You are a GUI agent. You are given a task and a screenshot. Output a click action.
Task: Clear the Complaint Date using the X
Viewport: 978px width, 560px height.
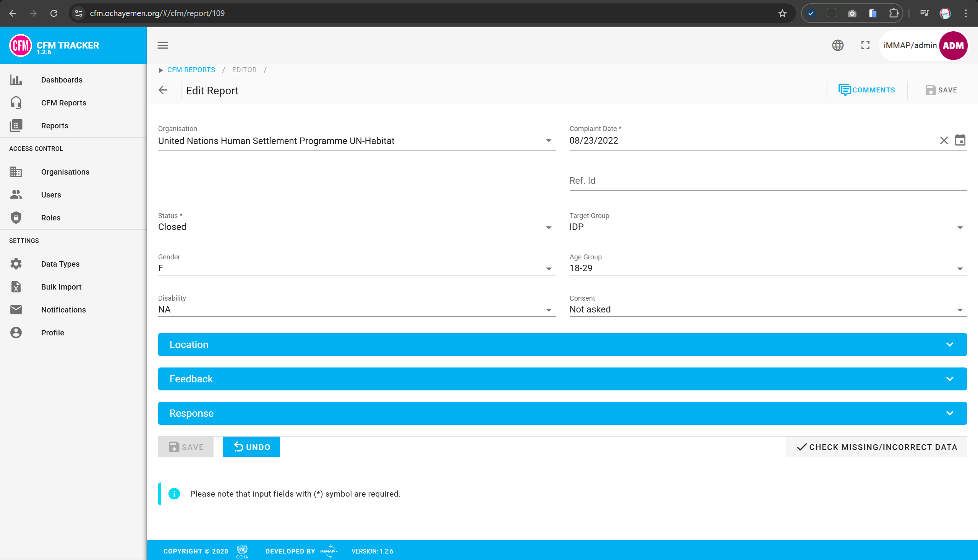click(x=944, y=141)
